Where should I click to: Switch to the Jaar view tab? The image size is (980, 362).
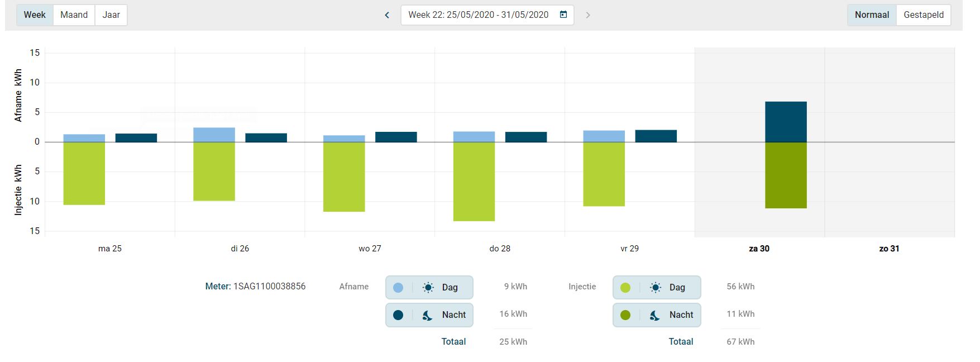[x=111, y=15]
